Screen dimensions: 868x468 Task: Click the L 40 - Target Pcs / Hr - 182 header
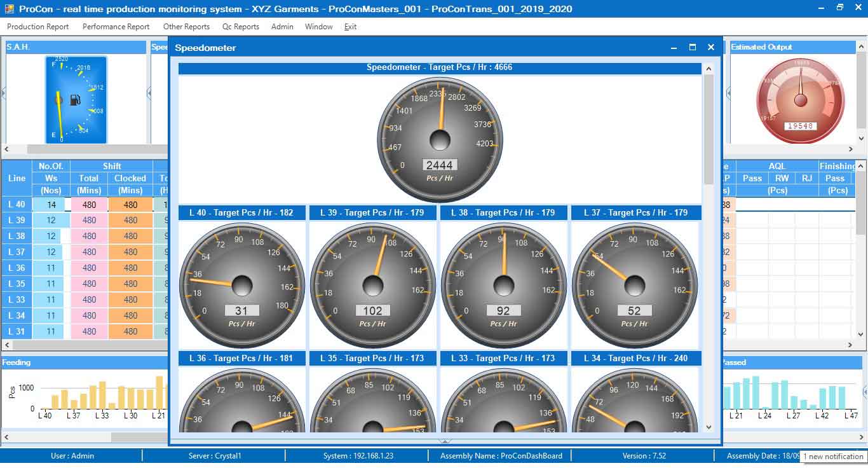tap(241, 212)
